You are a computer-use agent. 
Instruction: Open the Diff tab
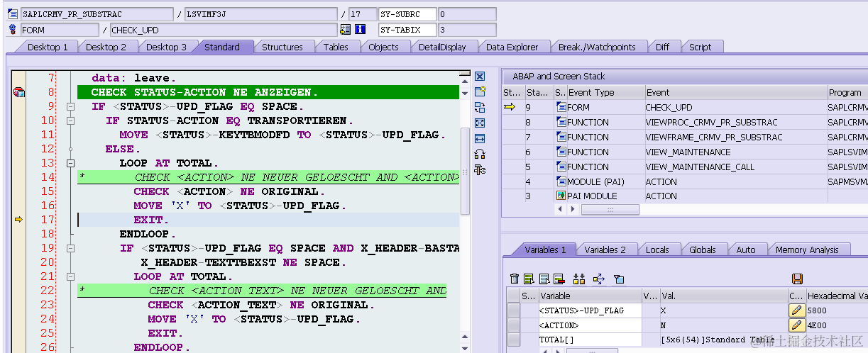662,47
